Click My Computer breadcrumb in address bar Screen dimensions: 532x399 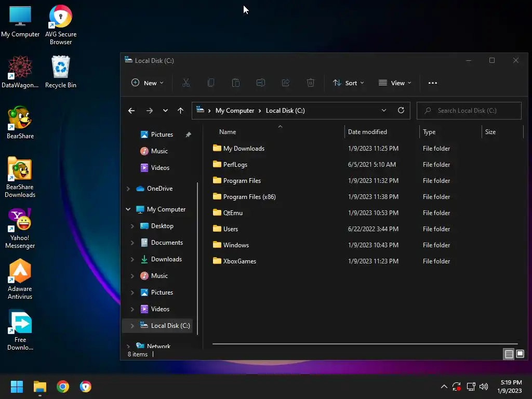[x=235, y=111]
